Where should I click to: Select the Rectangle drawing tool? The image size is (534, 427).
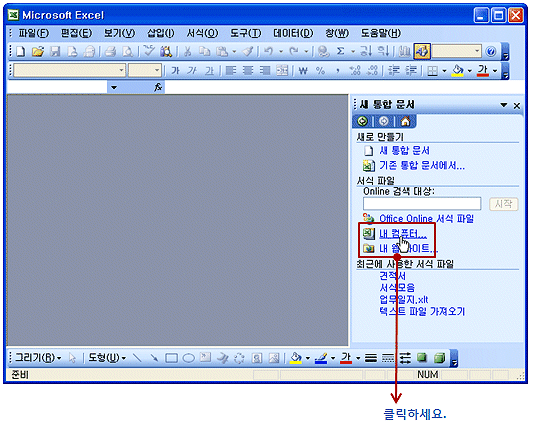click(x=171, y=358)
